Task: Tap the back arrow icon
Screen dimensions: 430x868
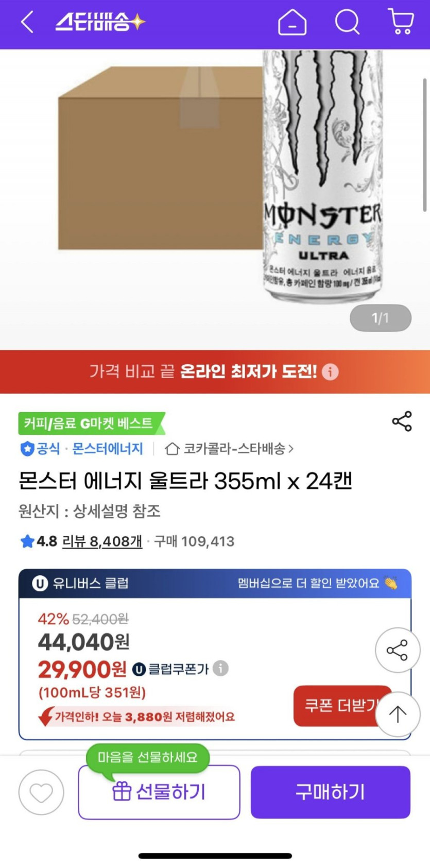Action: pyautogui.click(x=27, y=23)
